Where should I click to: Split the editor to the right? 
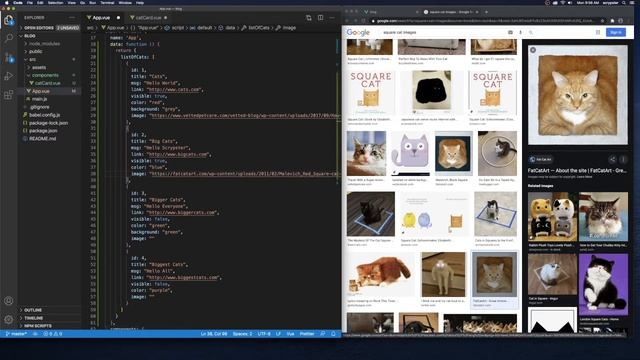tap(320, 18)
